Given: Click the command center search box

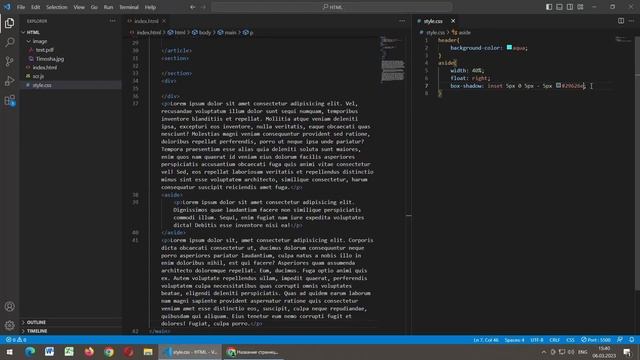Looking at the screenshot, I should click(331, 7).
